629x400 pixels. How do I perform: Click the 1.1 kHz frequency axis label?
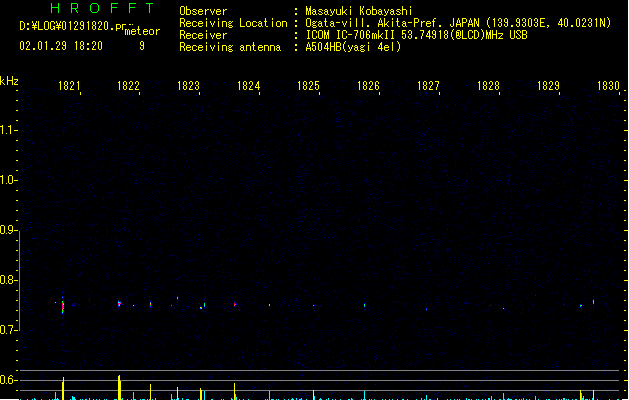tap(7, 130)
